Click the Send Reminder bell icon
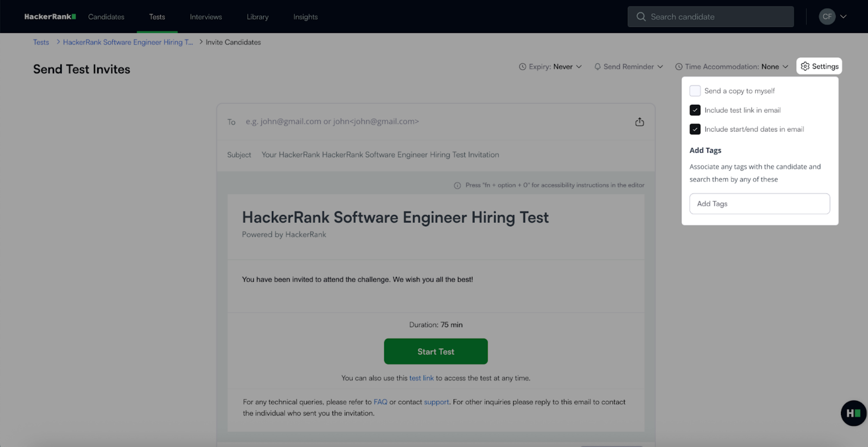868x447 pixels. pos(597,67)
